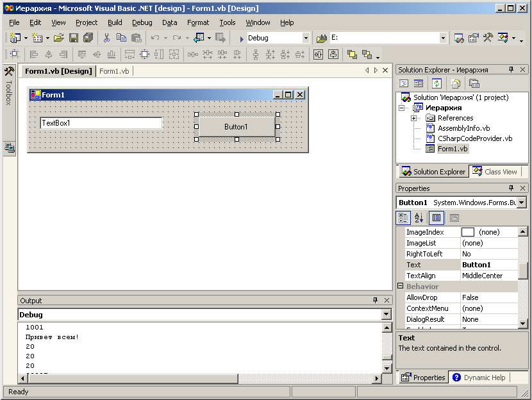Viewport: 532px width, 400px height.
Task: Switch to the Form1.vb code tab
Action: tap(114, 71)
